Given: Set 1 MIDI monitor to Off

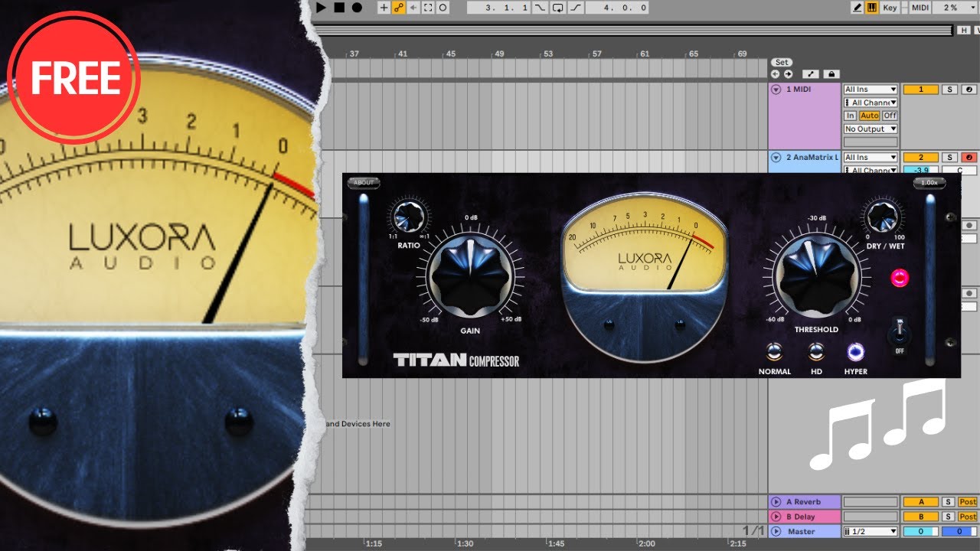Looking at the screenshot, I should tap(890, 116).
